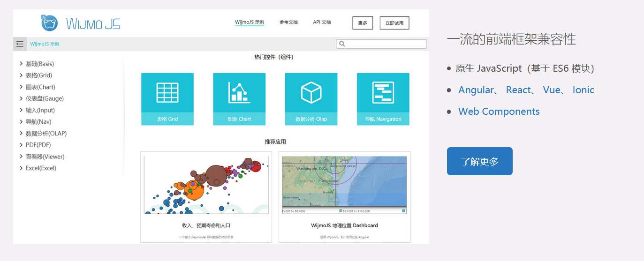Select the 查看器(Viewer) tree label
The height and width of the screenshot is (261, 644).
(45, 157)
